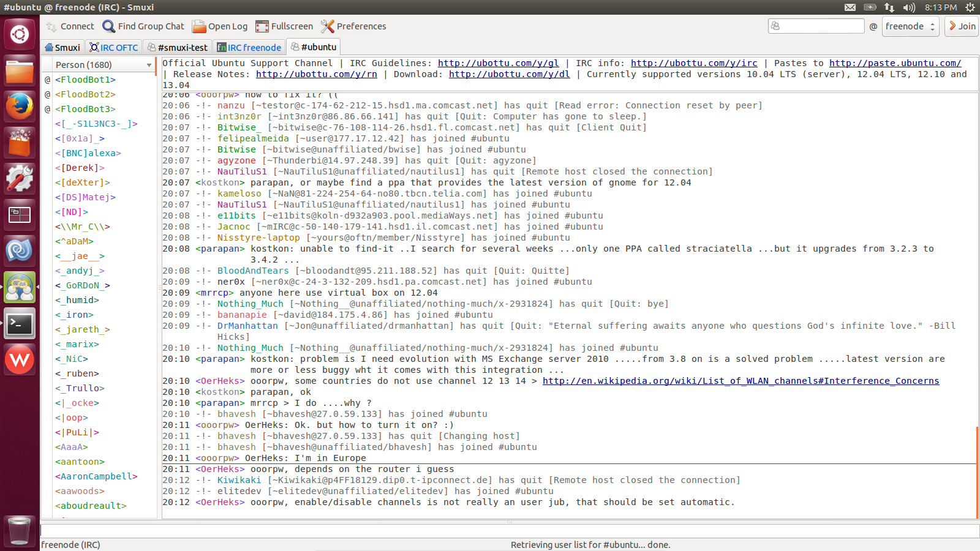Viewport: 980px width, 551px height.
Task: Open the system power menu gear
Action: (970, 7)
